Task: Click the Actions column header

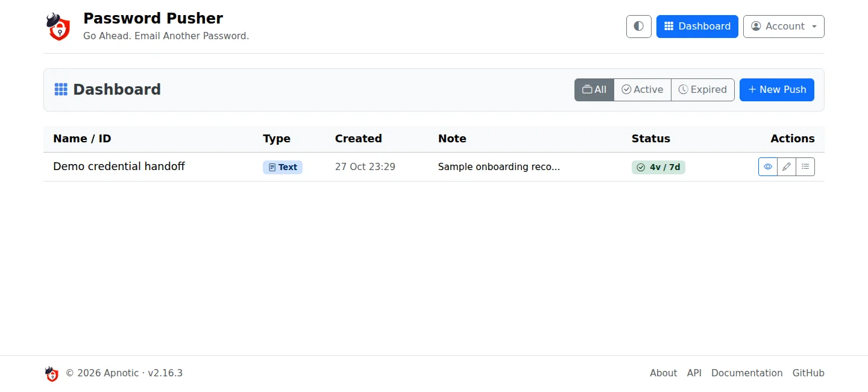Action: (x=793, y=139)
